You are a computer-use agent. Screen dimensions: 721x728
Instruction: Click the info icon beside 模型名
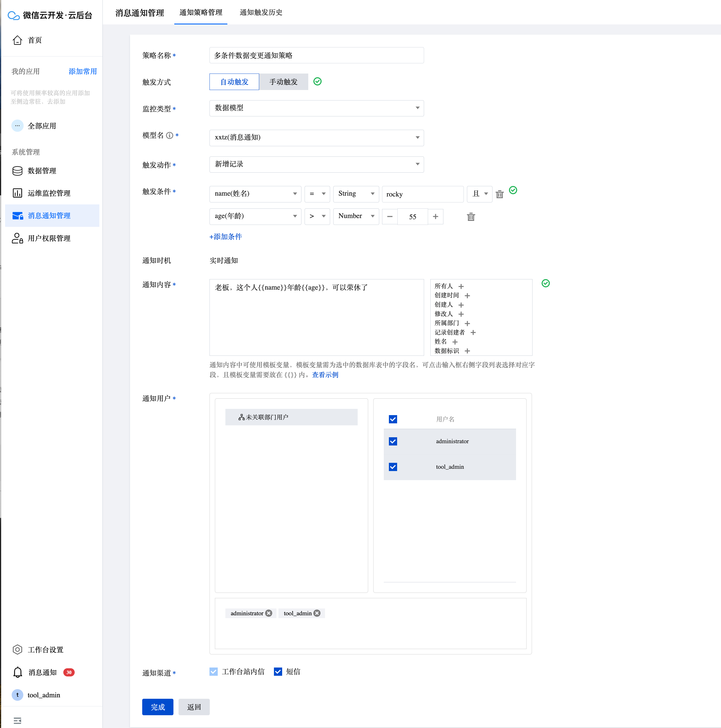click(169, 135)
